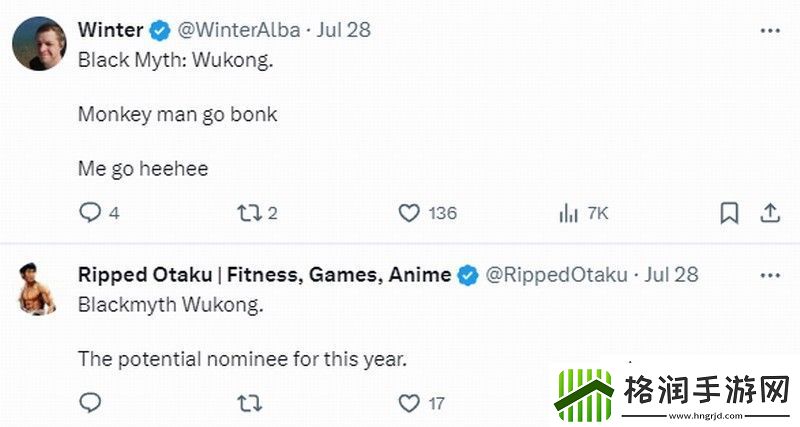This screenshot has width=800, height=427.
Task: Reply to Winter's Black Myth tweet
Action: click(x=90, y=213)
